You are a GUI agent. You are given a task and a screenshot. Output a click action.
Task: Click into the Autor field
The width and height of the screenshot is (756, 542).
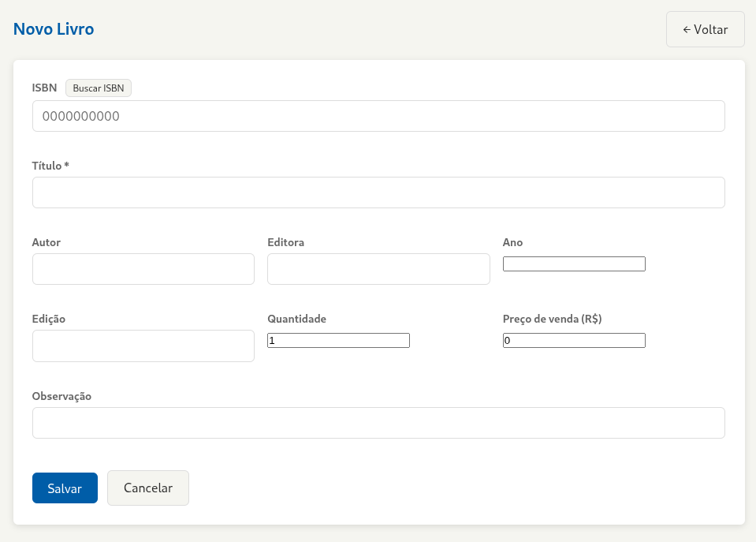[143, 269]
